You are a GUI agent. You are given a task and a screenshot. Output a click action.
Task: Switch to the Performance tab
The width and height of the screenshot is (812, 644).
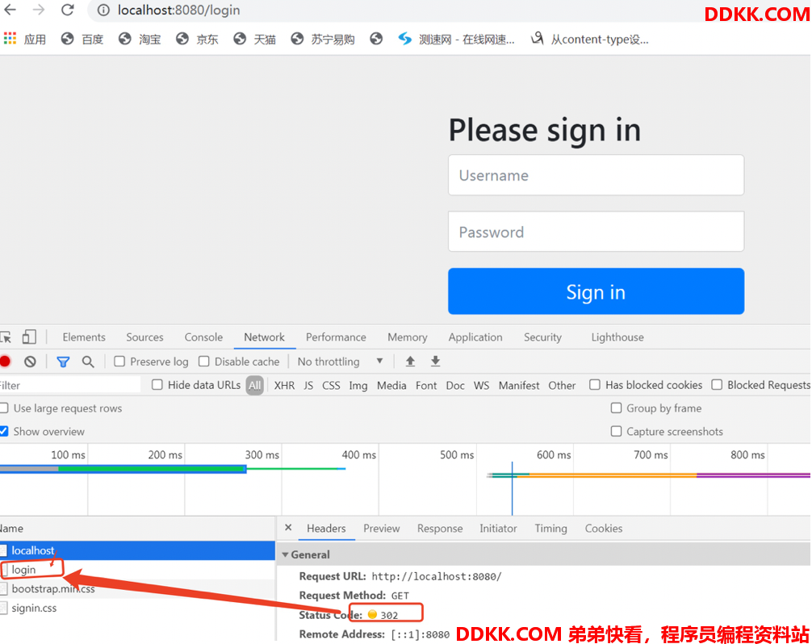coord(336,337)
